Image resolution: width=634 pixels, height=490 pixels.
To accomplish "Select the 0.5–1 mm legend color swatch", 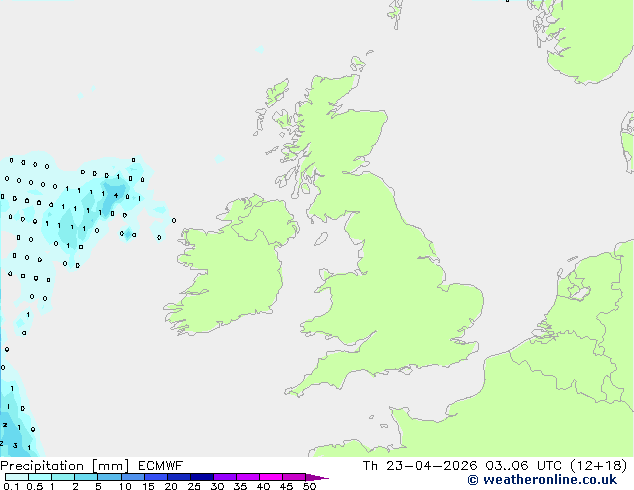I will pyautogui.click(x=40, y=477).
